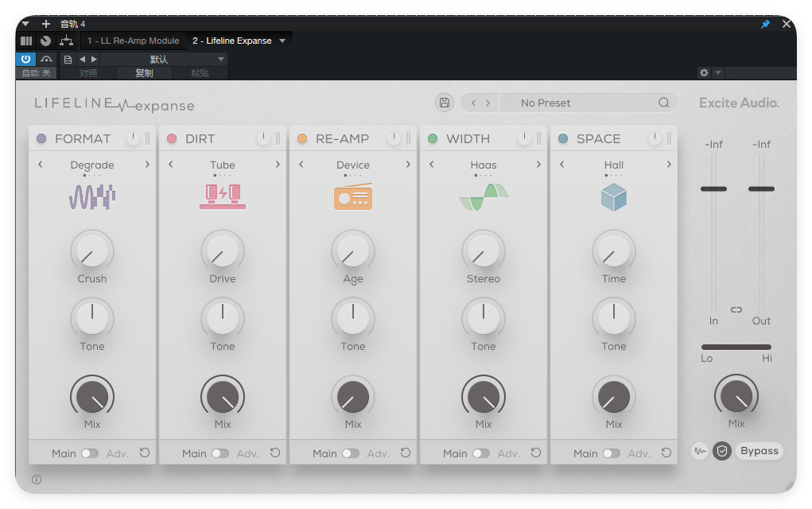Switch DIRT from Main to Adv. view
This screenshot has height=509, width=812.
point(220,453)
